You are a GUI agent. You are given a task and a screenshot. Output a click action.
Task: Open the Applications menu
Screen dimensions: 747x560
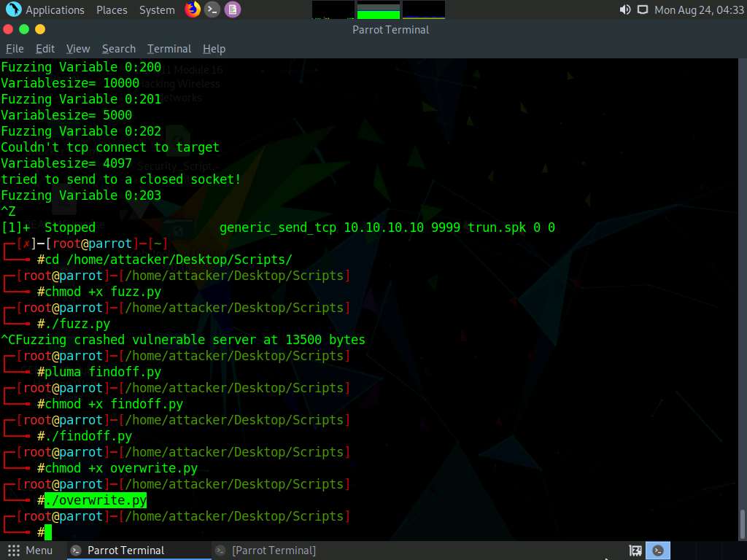(x=54, y=10)
